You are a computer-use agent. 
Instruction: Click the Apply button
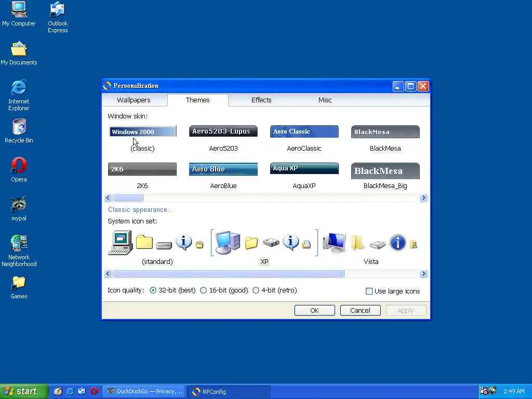pyautogui.click(x=406, y=311)
